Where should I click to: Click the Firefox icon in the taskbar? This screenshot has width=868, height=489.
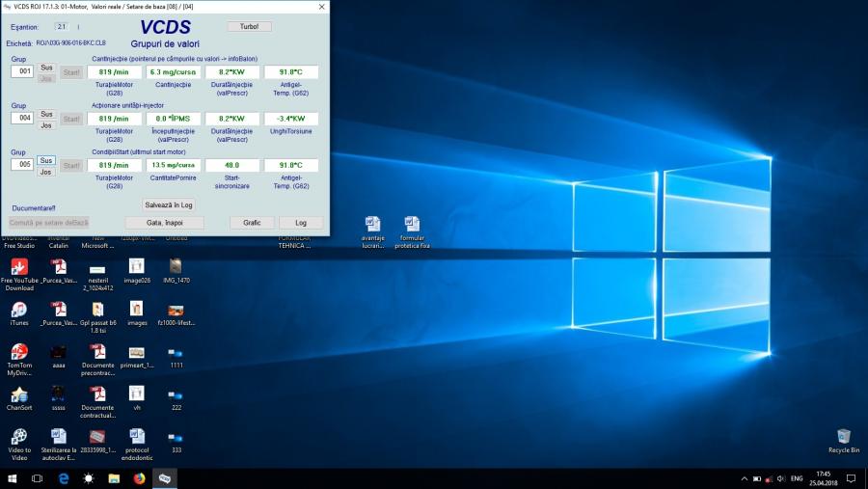click(x=139, y=478)
